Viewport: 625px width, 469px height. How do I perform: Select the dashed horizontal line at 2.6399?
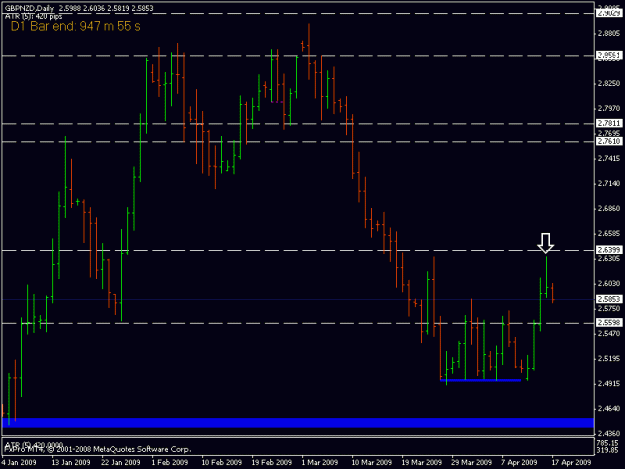298,250
